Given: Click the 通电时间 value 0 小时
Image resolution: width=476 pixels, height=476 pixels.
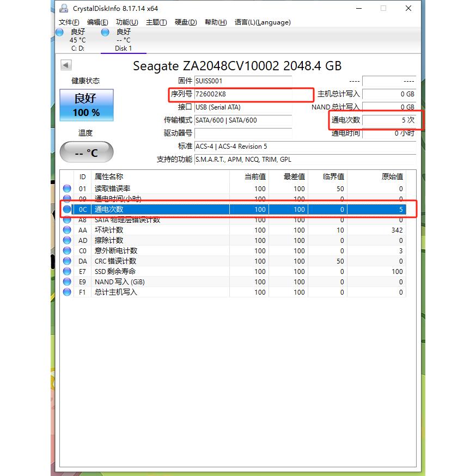Looking at the screenshot, I should [389, 133].
